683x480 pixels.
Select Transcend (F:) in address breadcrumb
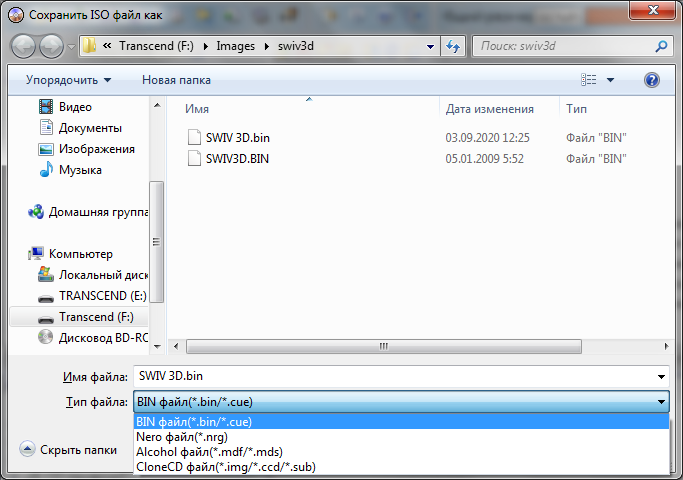click(156, 46)
